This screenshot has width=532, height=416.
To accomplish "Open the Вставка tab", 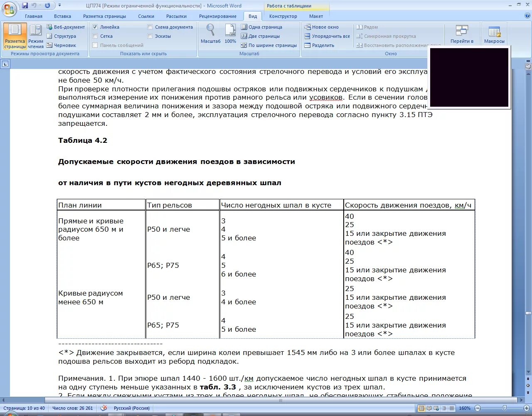I will [x=62, y=16].
